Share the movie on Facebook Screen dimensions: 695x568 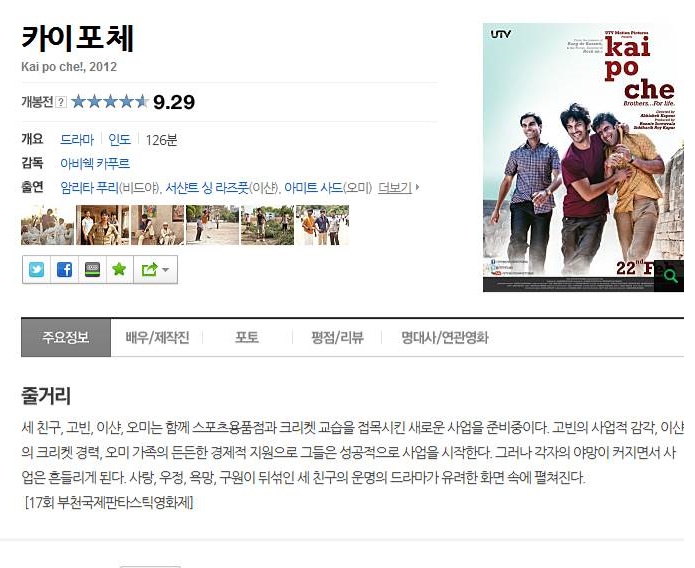click(64, 269)
